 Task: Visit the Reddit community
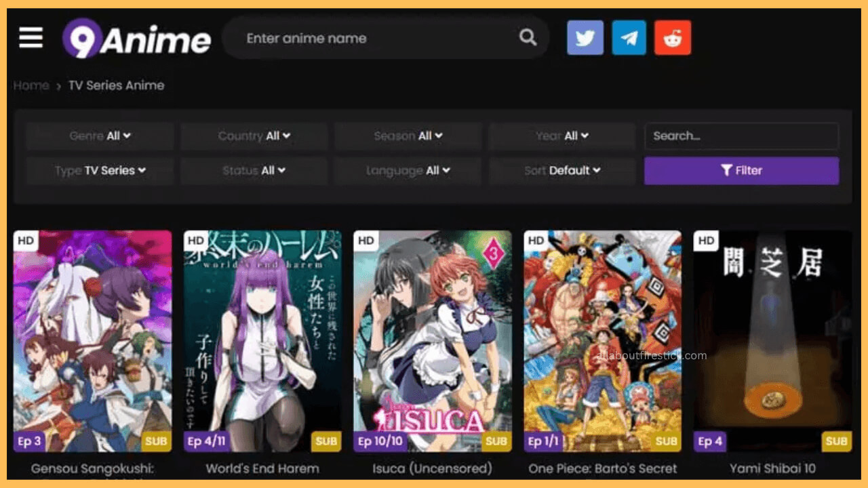(672, 38)
